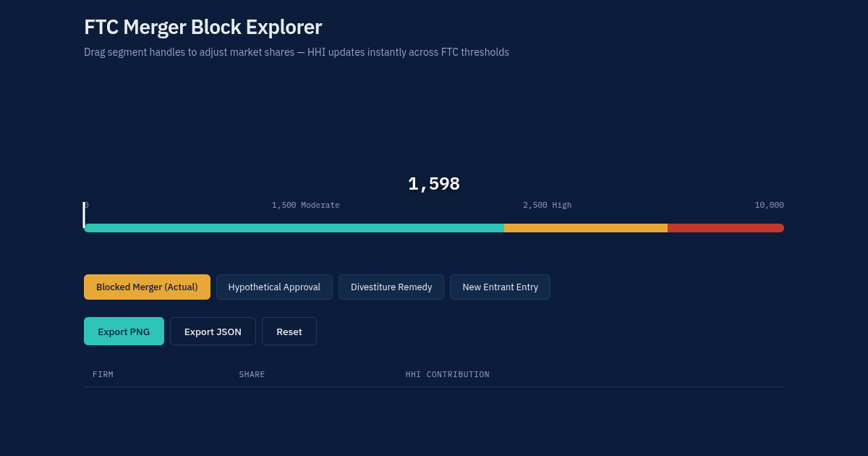Click the white HHI marker handle

84,215
